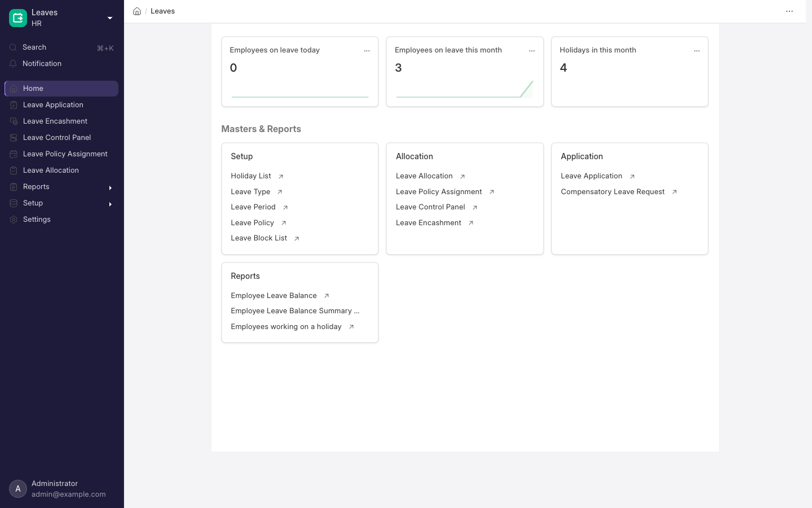Click the Leave Application sidebar icon
The image size is (812, 508).
click(x=14, y=105)
